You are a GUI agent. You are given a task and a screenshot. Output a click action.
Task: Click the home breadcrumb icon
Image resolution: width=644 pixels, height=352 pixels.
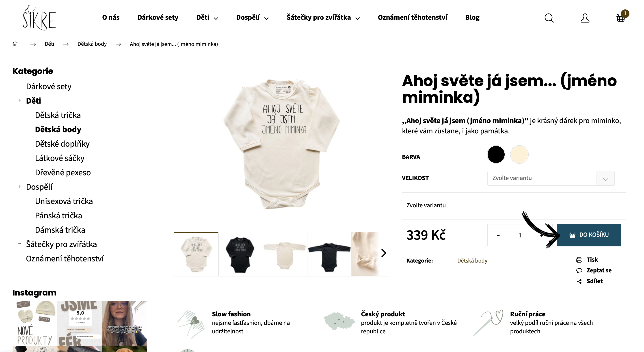(x=15, y=44)
